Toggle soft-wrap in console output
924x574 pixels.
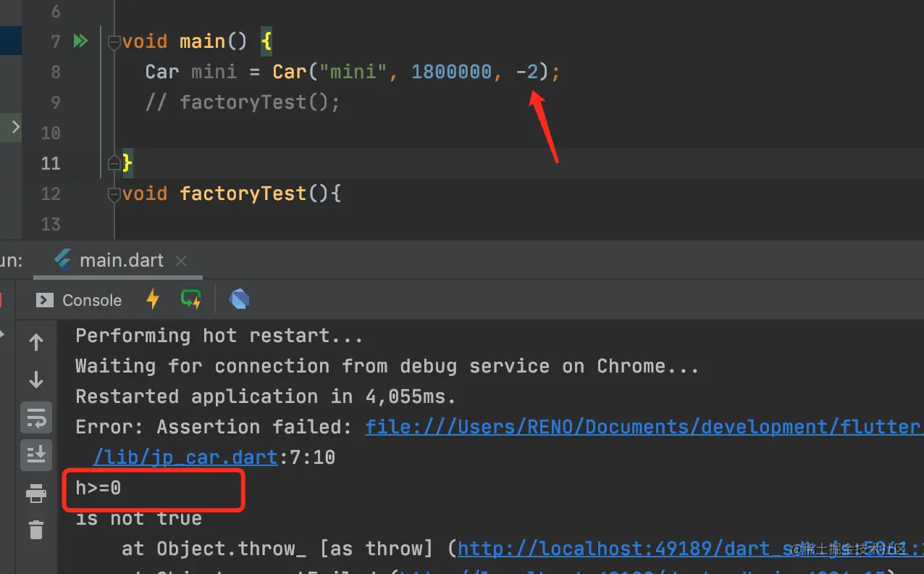[36, 417]
